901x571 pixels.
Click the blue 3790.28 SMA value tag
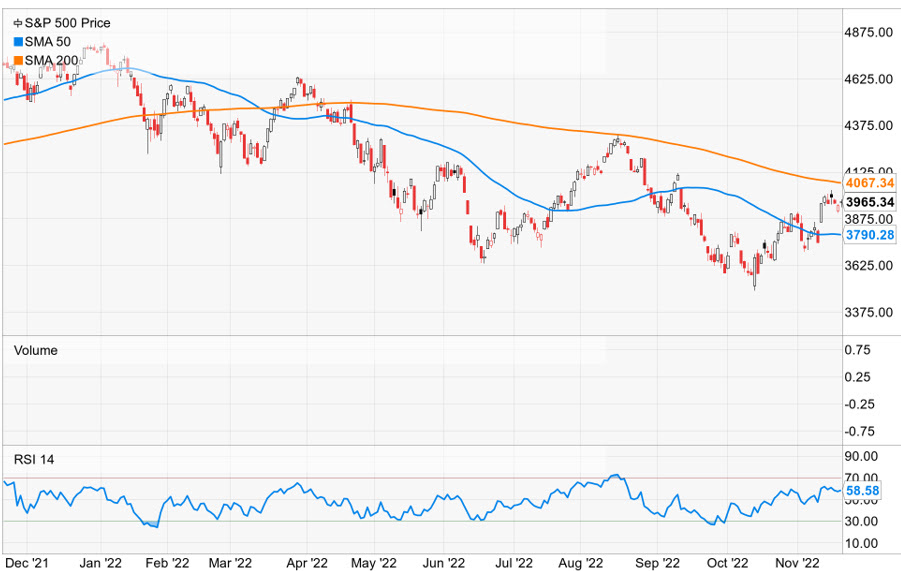[x=870, y=235]
